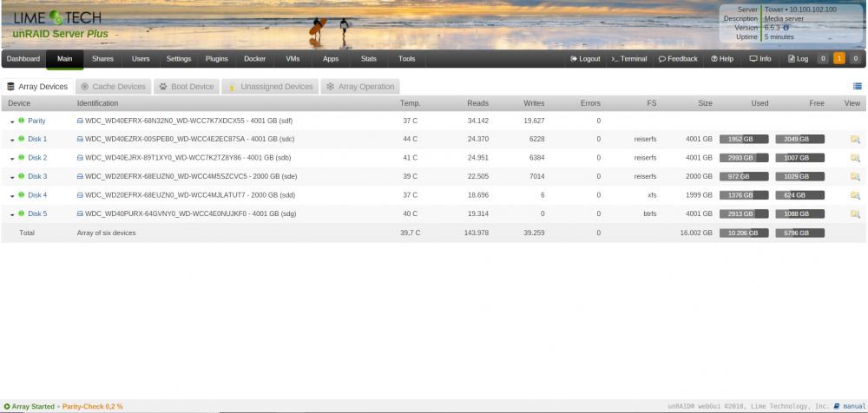The height and width of the screenshot is (413, 868).
Task: Click the 'Array of six devices' text
Action: tap(106, 233)
